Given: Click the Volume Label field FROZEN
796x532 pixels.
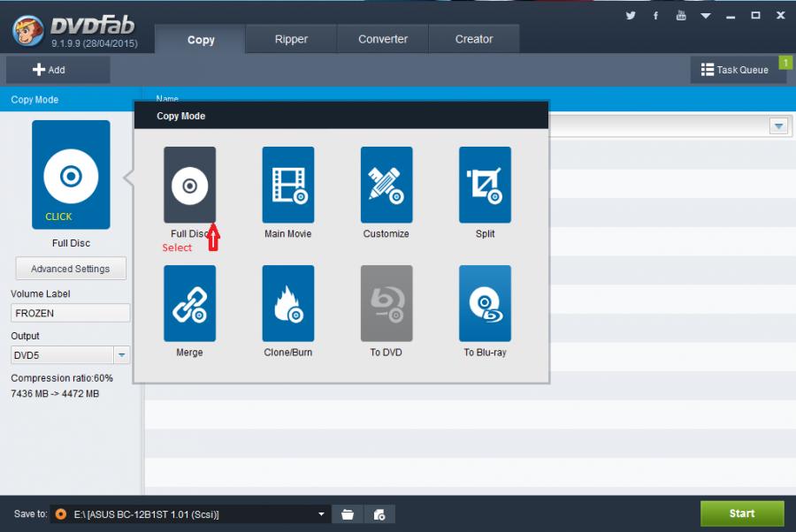Looking at the screenshot, I should point(70,313).
